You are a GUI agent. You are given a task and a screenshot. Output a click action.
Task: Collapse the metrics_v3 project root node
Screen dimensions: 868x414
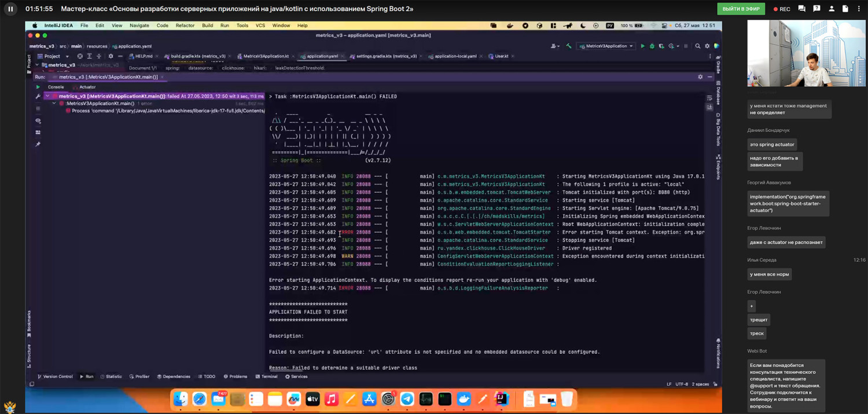click(x=36, y=65)
